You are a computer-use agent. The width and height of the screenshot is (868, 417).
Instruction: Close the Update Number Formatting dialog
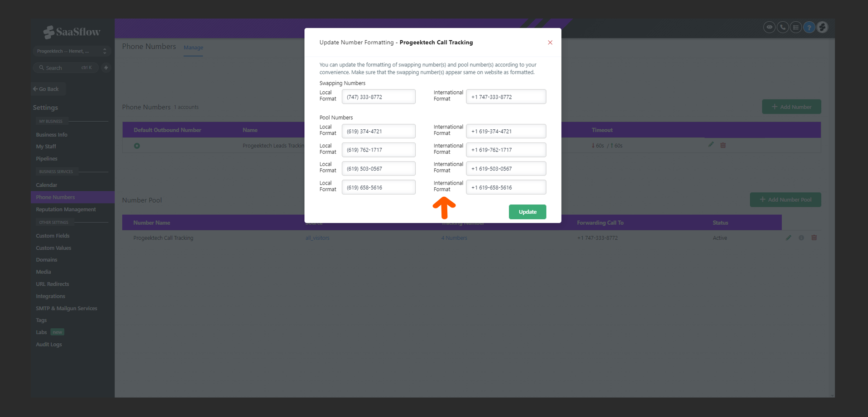point(550,43)
